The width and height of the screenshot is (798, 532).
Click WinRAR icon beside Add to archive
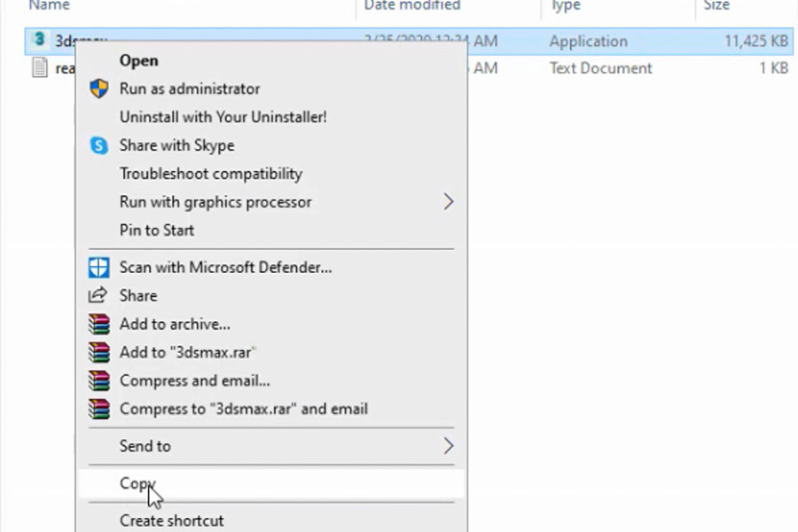pyautogui.click(x=98, y=324)
